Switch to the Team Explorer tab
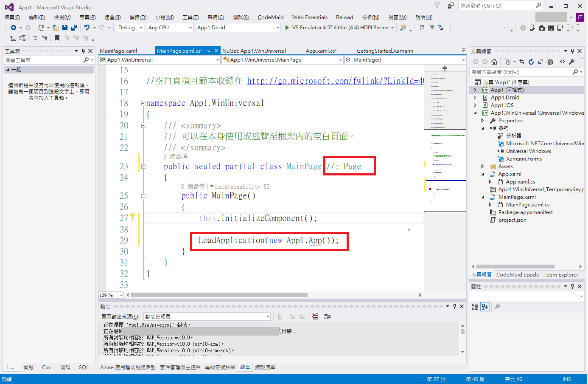 (561, 275)
